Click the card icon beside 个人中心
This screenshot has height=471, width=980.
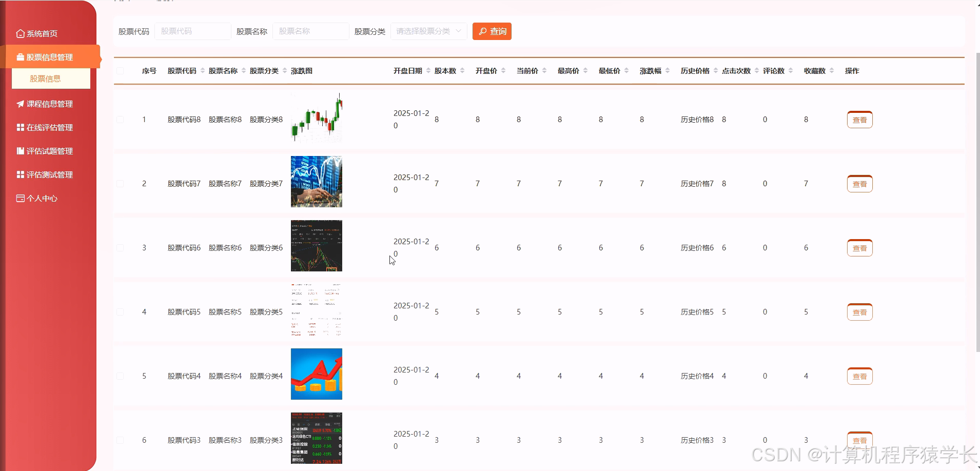tap(21, 198)
